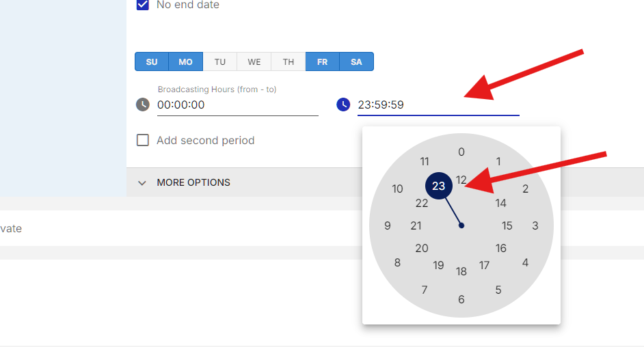The image size is (644, 347).
Task: Click the start time field showing 00:00:00
Action: (x=238, y=105)
